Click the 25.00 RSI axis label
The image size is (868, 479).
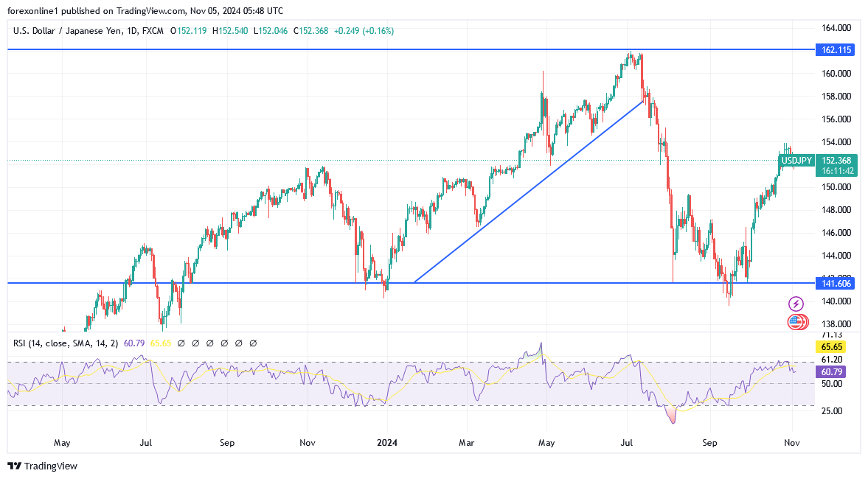pos(832,411)
